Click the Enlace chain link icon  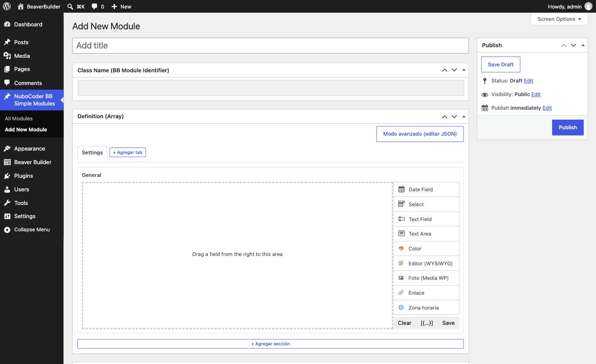(401, 293)
